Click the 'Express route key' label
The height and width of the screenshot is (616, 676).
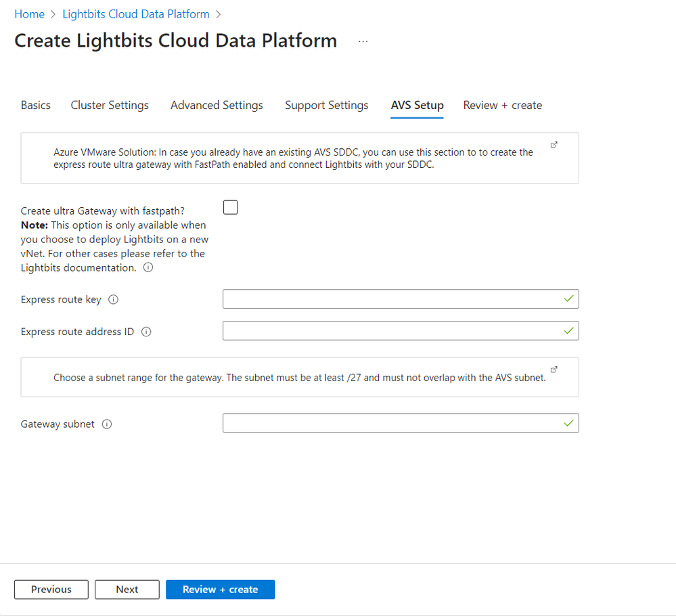[x=61, y=299]
